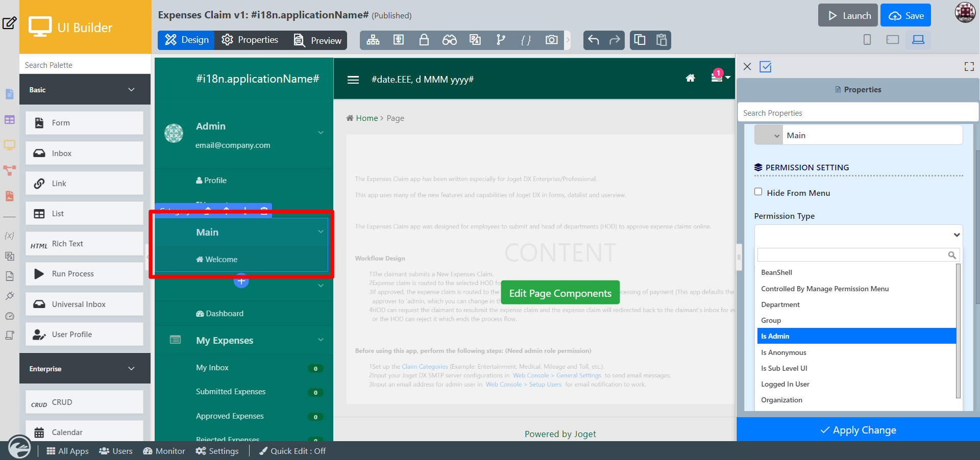
Task: Switch to the Preview tab
Action: tap(317, 40)
